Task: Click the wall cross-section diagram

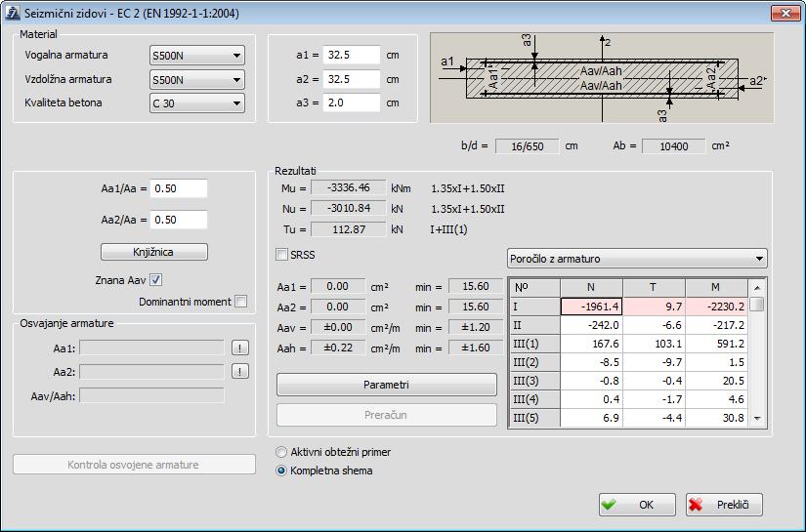Action: click(602, 78)
